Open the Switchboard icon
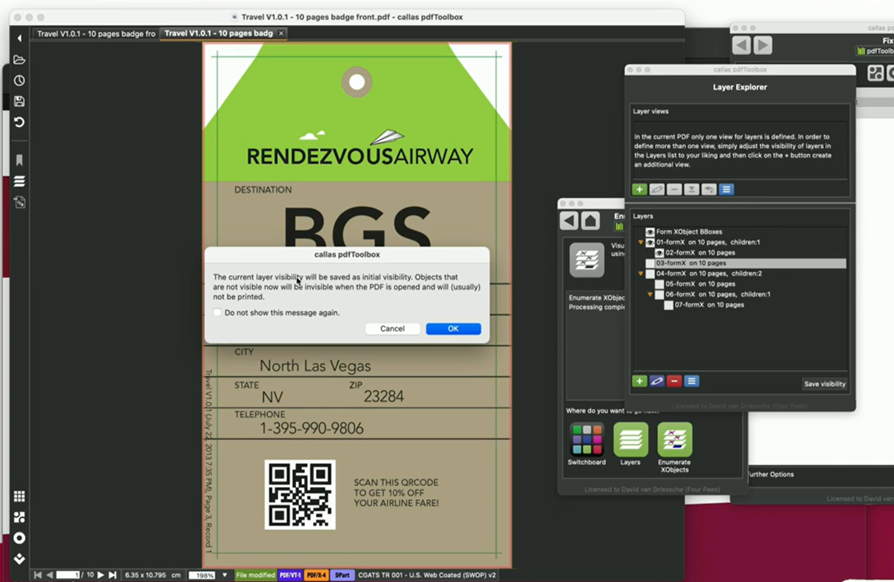The image size is (894, 582). 586,440
